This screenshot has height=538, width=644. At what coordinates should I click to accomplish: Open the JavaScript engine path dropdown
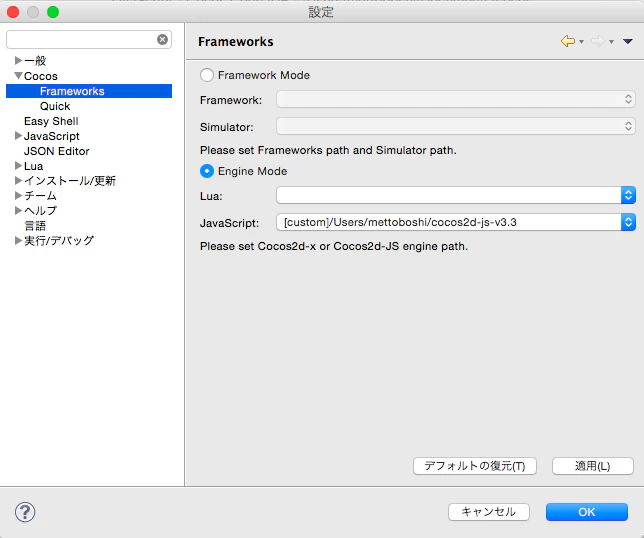(628, 222)
